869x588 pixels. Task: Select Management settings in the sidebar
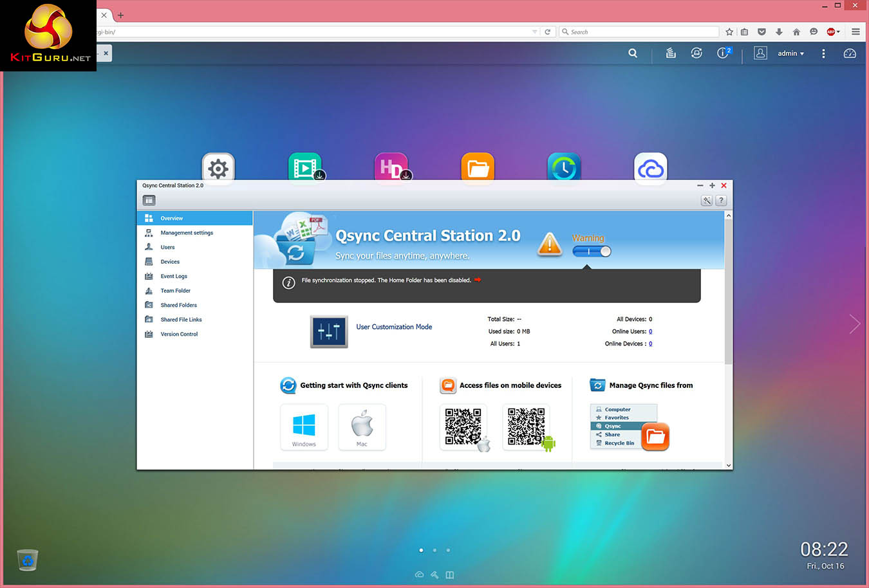click(187, 233)
